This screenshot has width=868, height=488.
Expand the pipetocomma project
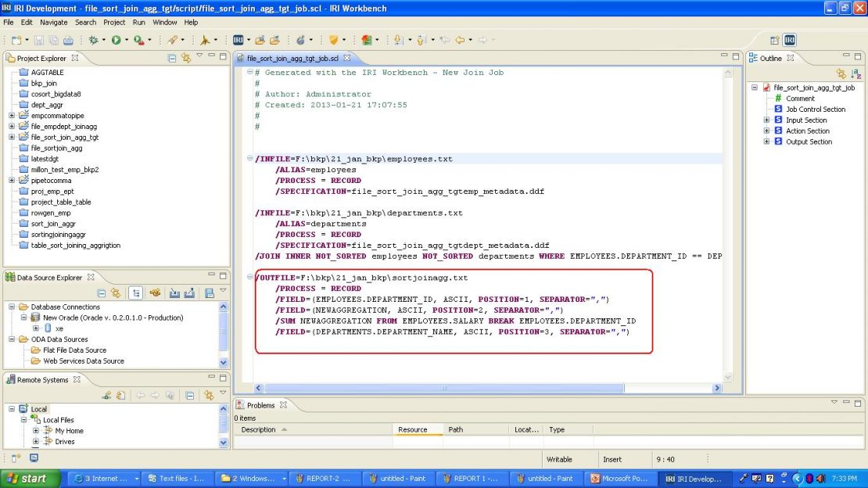12,181
